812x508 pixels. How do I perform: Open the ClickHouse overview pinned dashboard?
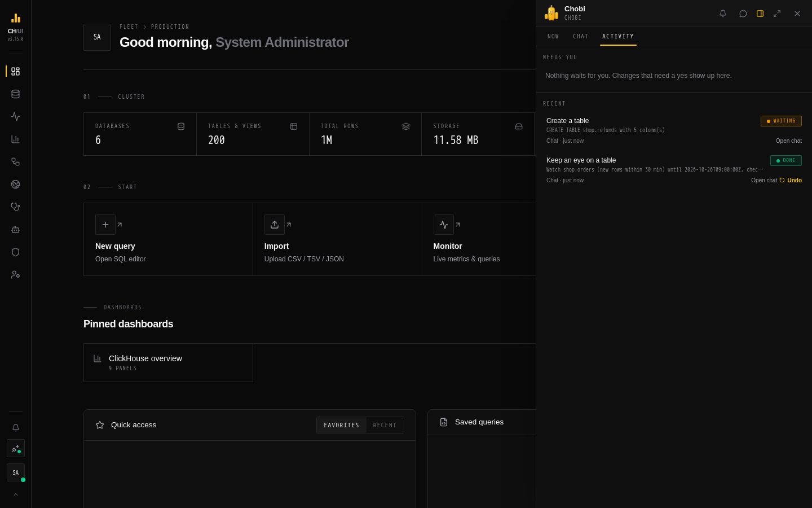(x=168, y=363)
